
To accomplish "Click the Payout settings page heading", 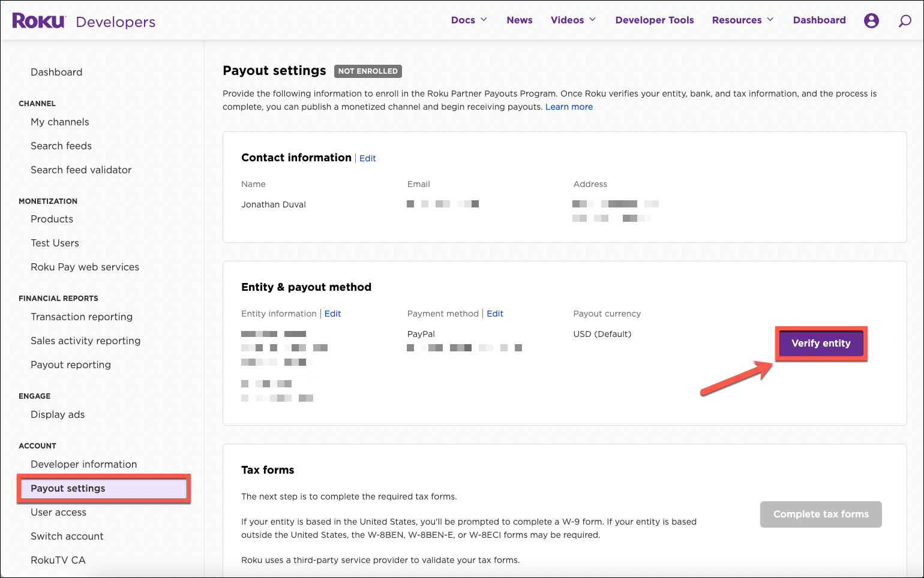I will (x=274, y=71).
